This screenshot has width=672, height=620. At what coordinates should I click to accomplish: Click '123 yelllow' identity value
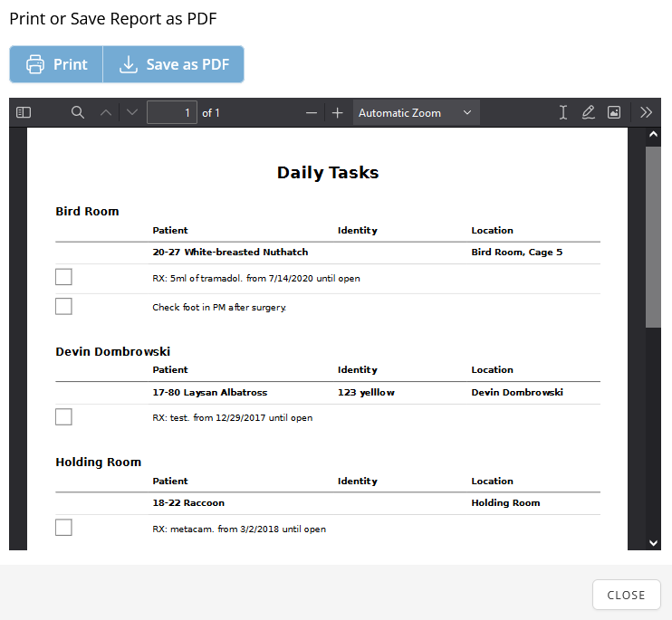tap(366, 392)
